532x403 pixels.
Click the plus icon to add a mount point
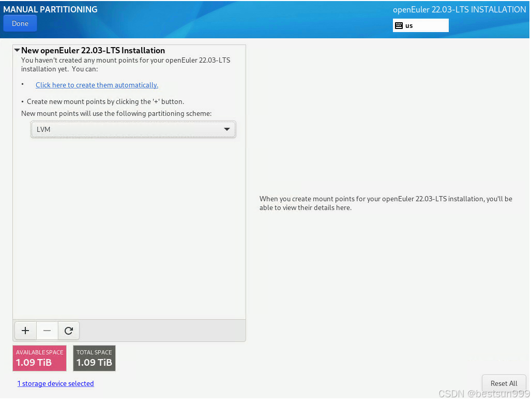25,331
